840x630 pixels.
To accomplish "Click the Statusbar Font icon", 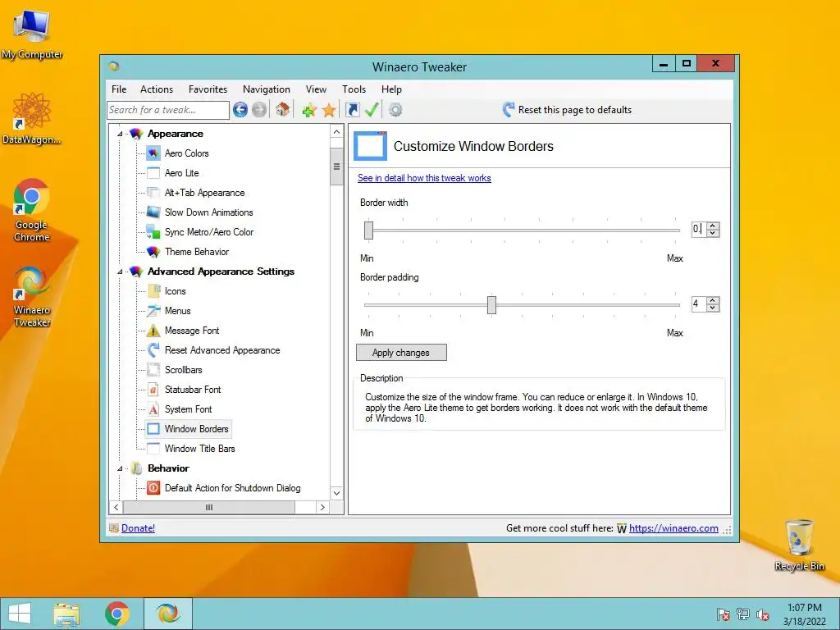I will pyautogui.click(x=153, y=390).
